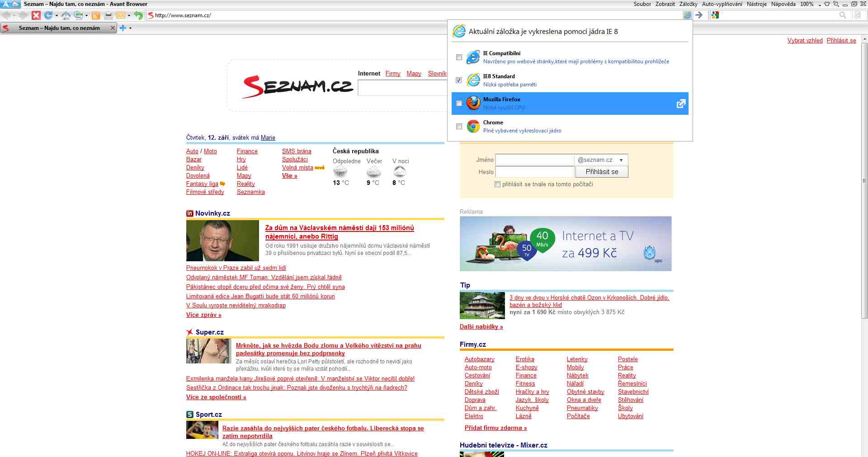Screen dimensions: 868x457
Task: Click the page vertical scrollbar
Action: click(x=864, y=181)
